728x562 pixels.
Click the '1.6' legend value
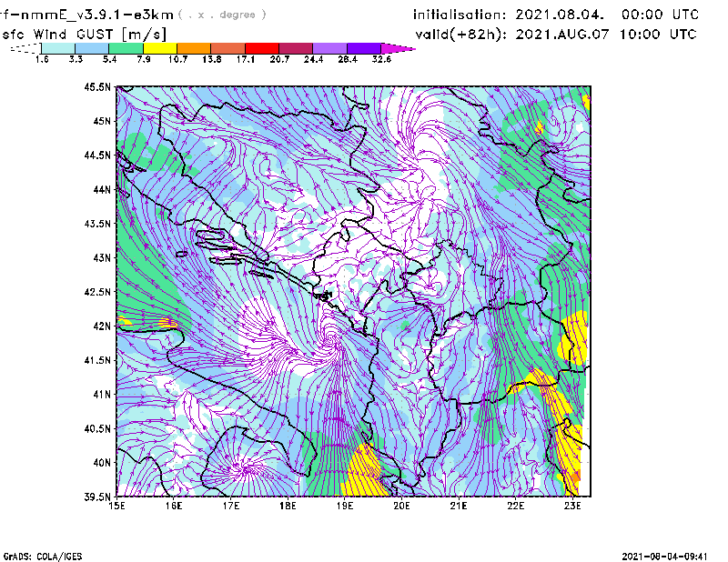pyautogui.click(x=42, y=59)
